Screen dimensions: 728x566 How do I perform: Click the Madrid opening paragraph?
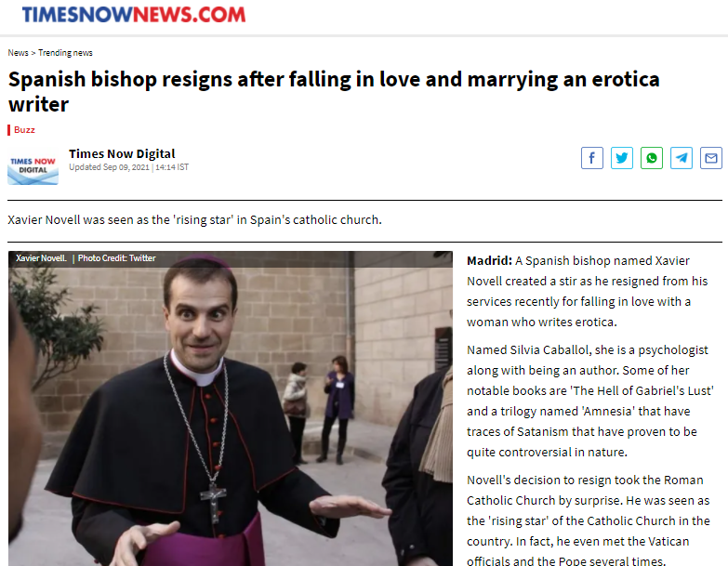pyautogui.click(x=588, y=291)
